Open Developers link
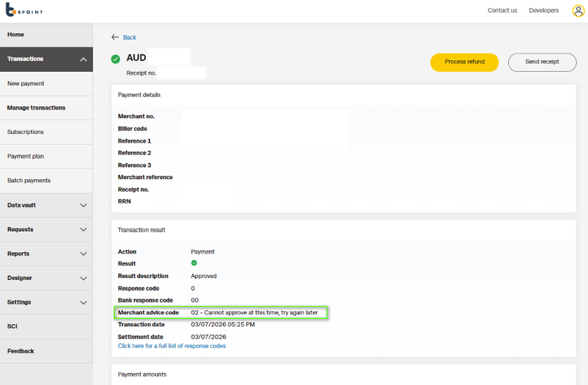Viewport: 588px width, 385px height. tap(544, 10)
